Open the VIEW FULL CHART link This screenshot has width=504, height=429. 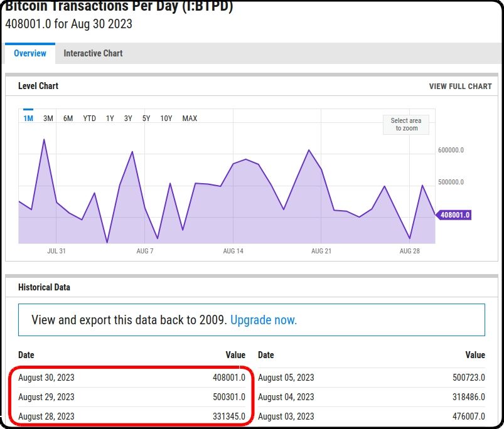[x=460, y=87]
